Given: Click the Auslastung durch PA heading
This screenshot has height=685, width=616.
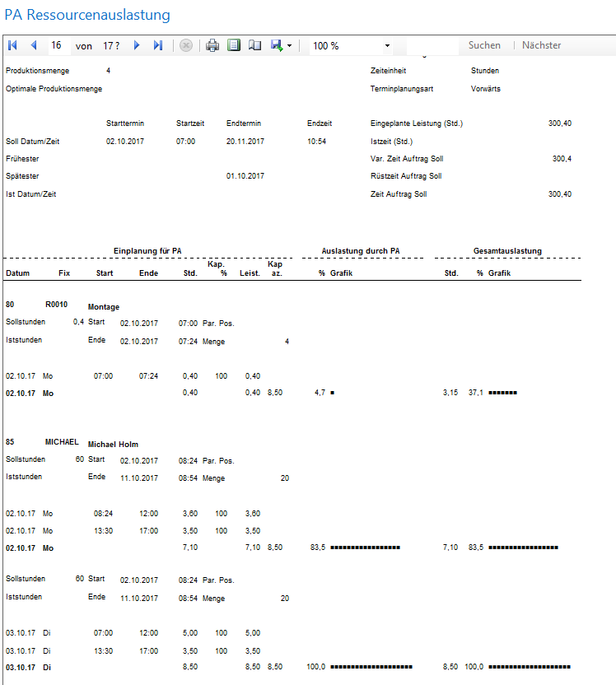Looking at the screenshot, I should (x=361, y=251).
